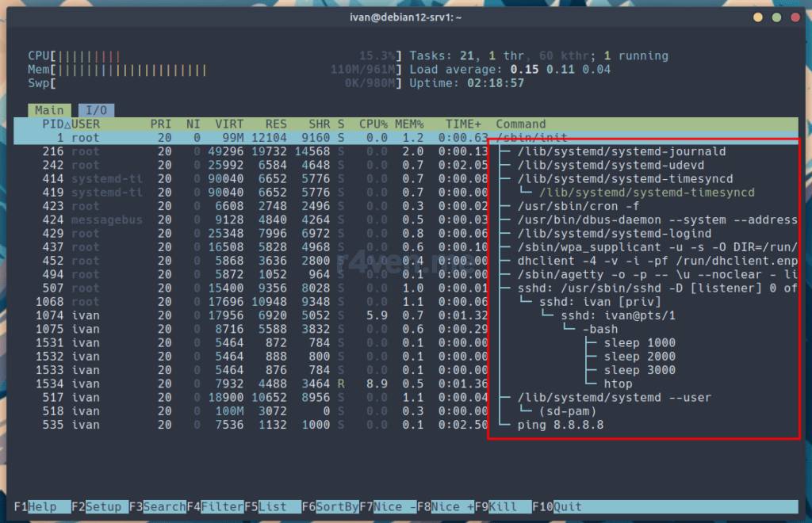Select the ping 8.8.8.8 process
Viewport: 812px width, 523px height.
point(560,425)
